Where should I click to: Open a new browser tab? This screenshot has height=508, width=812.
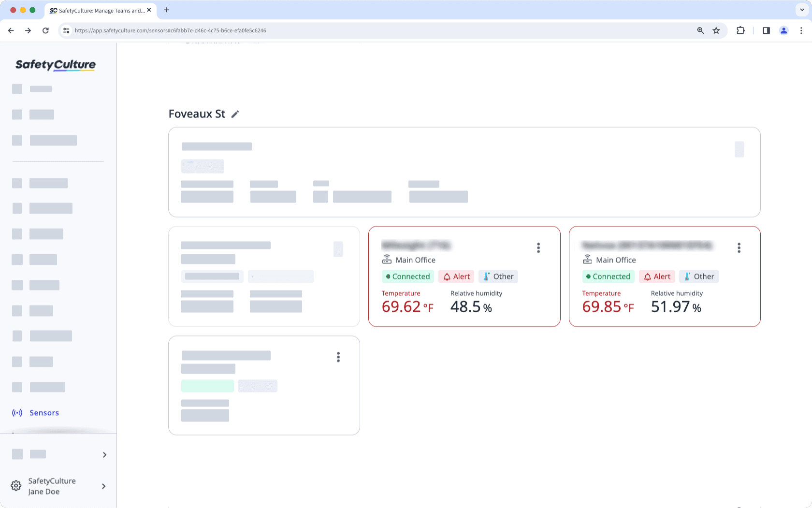point(166,10)
